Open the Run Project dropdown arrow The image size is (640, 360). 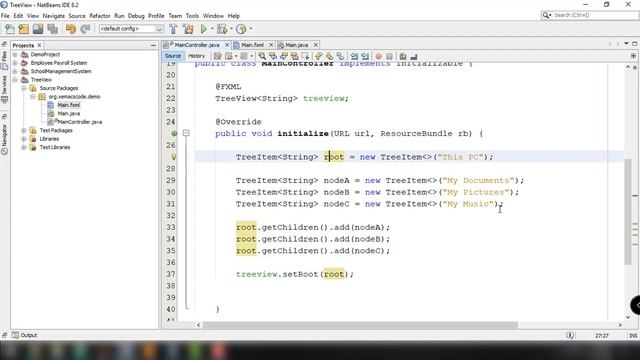point(212,29)
